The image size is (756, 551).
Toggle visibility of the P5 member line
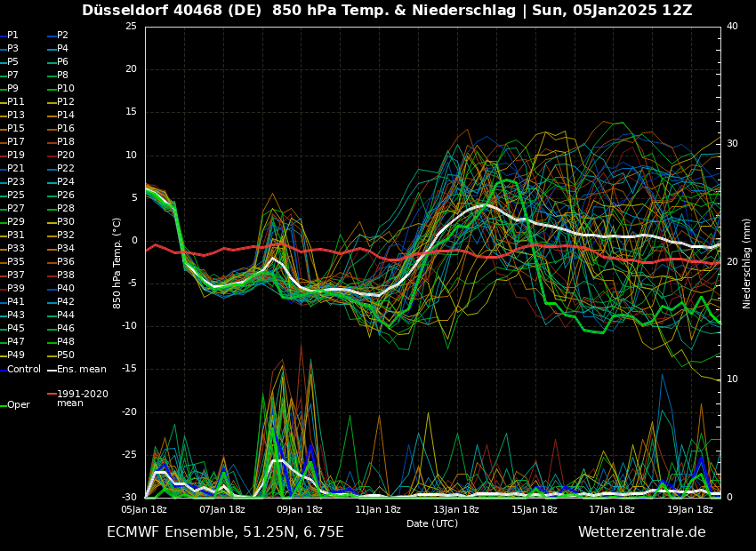point(12,60)
